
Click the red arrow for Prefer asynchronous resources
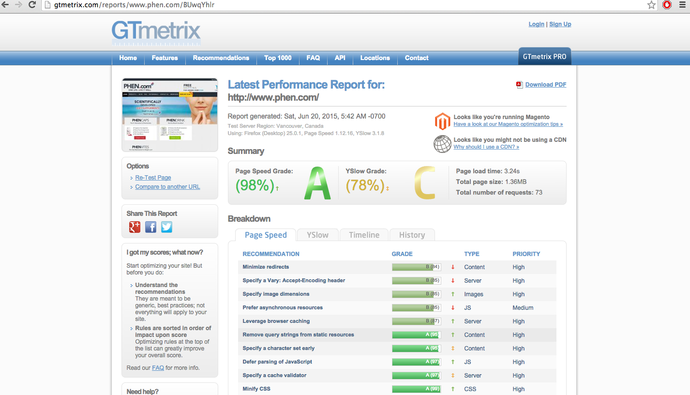tap(452, 308)
